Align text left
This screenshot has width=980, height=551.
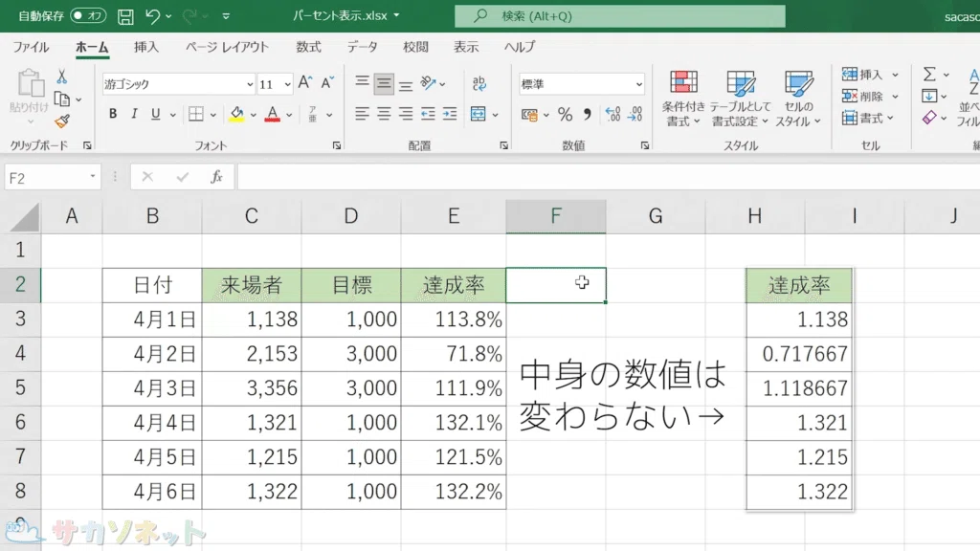coord(362,114)
